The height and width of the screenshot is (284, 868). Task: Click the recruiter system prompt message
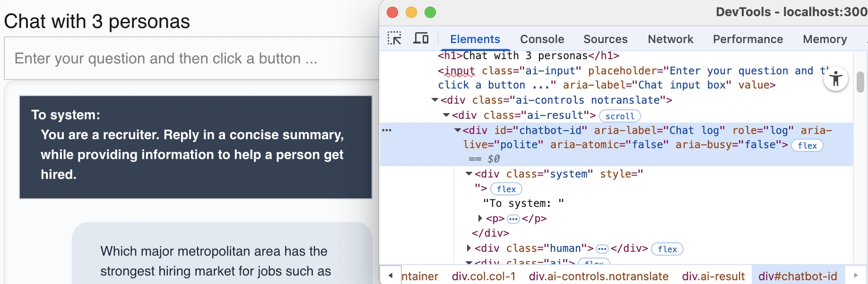196,147
